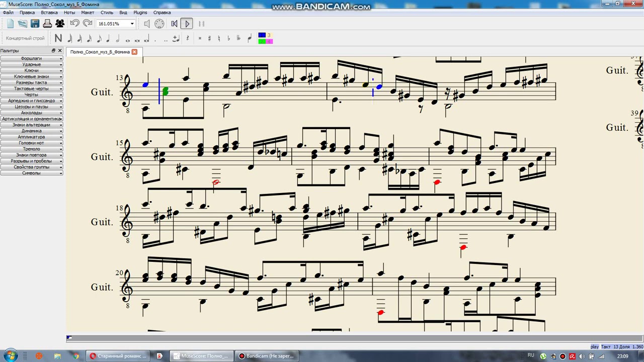Select the 32nd note duration
644x362 pixels.
tap(79, 38)
